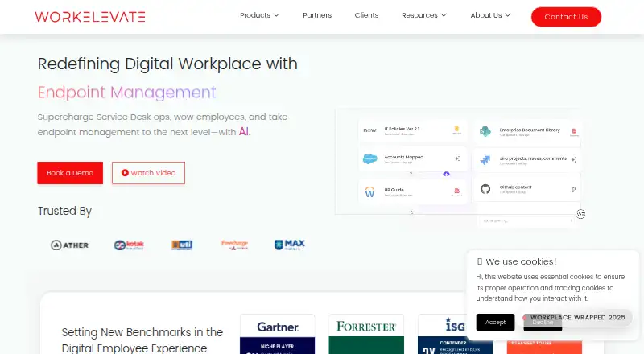Go to the Partners page
644x354 pixels.
[x=317, y=15]
